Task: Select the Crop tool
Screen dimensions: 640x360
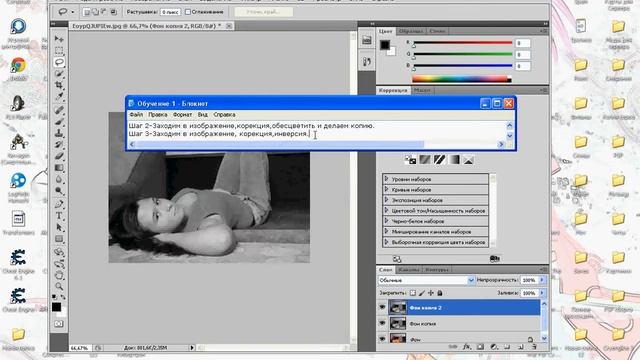Action: [x=59, y=85]
